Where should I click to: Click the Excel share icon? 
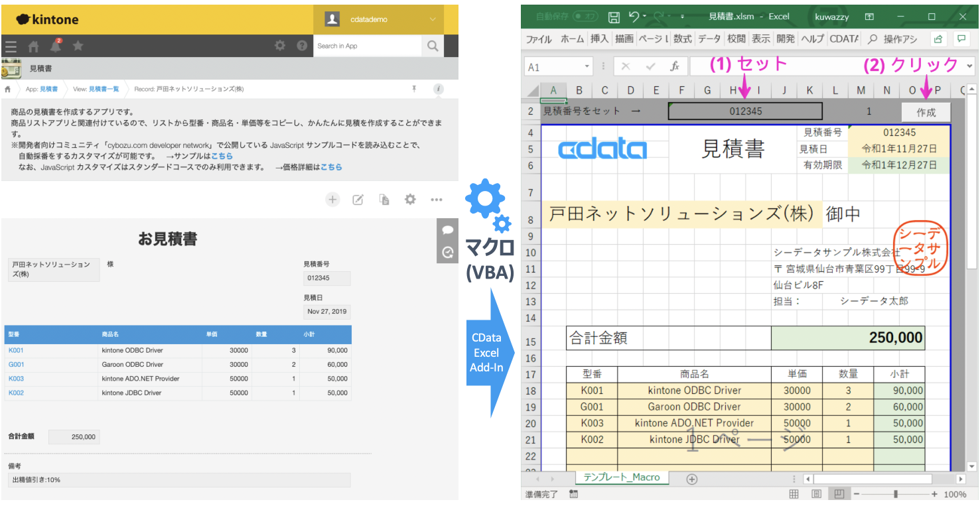point(938,39)
